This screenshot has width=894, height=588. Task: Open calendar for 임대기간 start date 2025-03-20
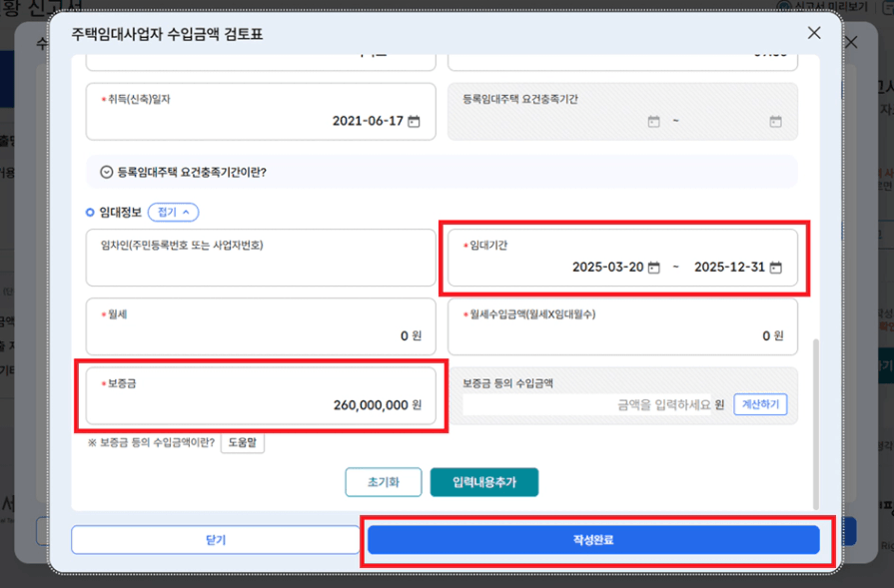point(654,268)
